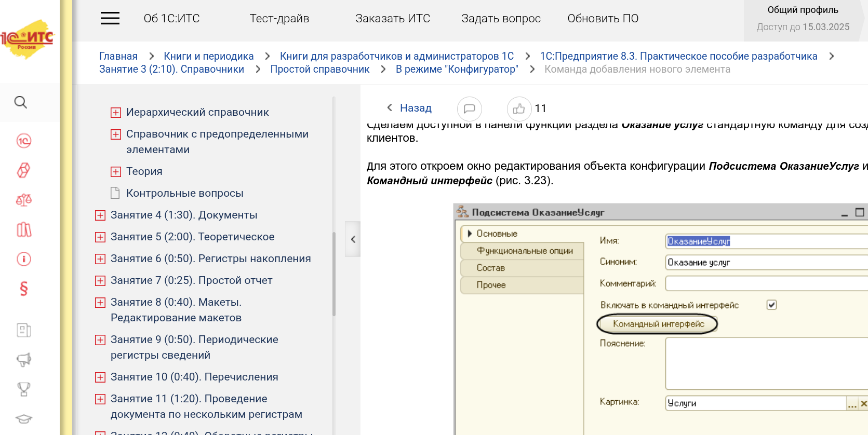
Task: Expand Занятие 10 Перечисления node
Action: 100,377
